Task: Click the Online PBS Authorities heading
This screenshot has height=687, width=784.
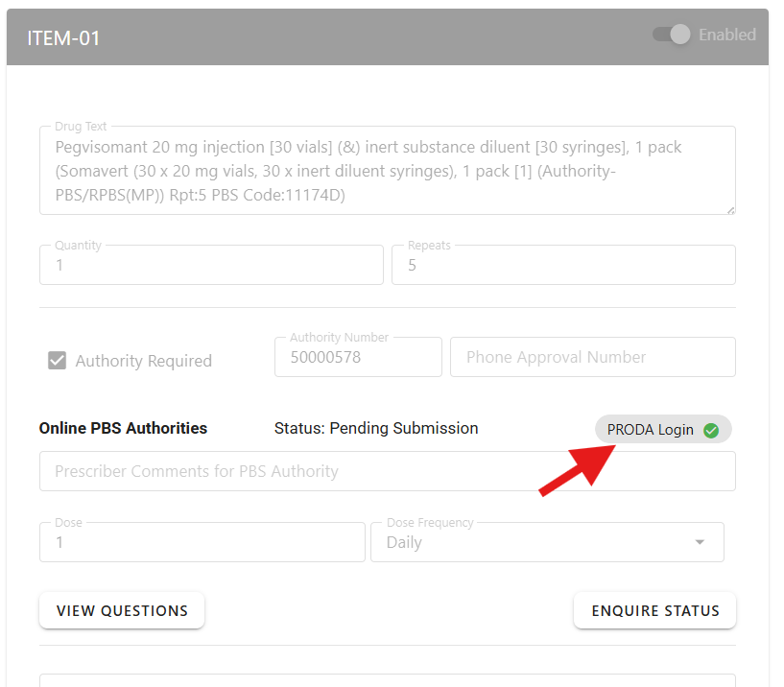Action: point(123,428)
